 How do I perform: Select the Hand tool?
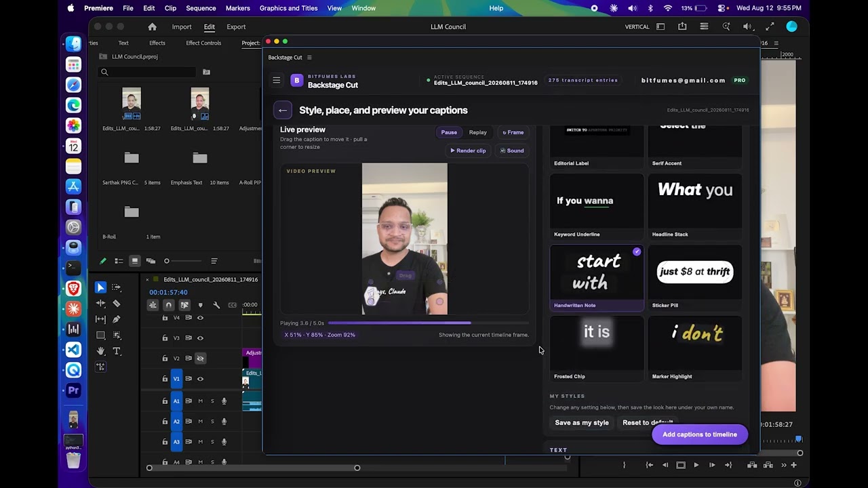point(100,351)
